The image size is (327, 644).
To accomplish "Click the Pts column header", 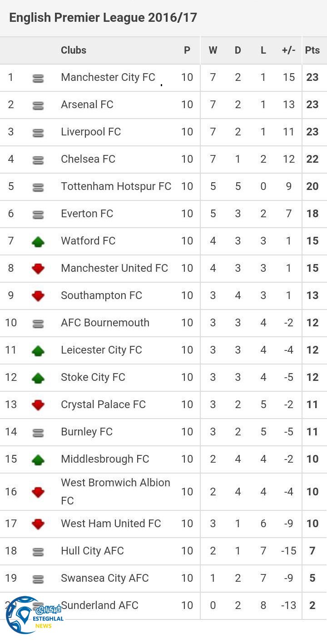I will pyautogui.click(x=312, y=50).
